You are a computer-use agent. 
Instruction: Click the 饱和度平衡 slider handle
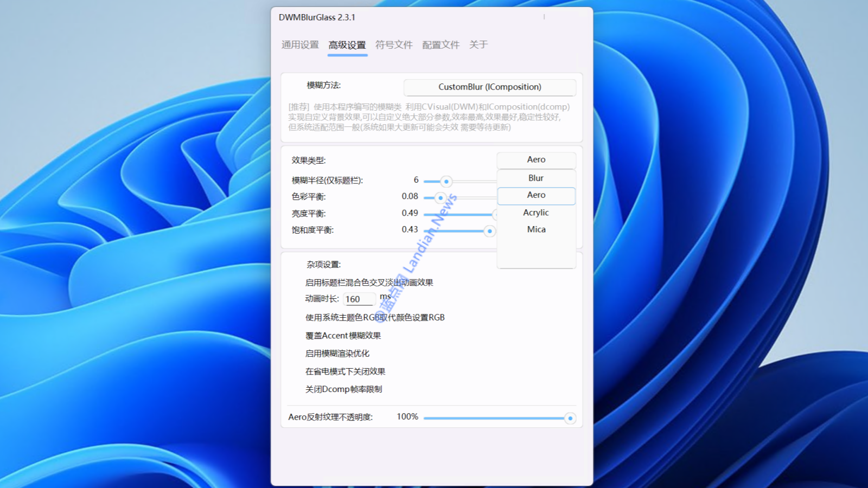[489, 232]
